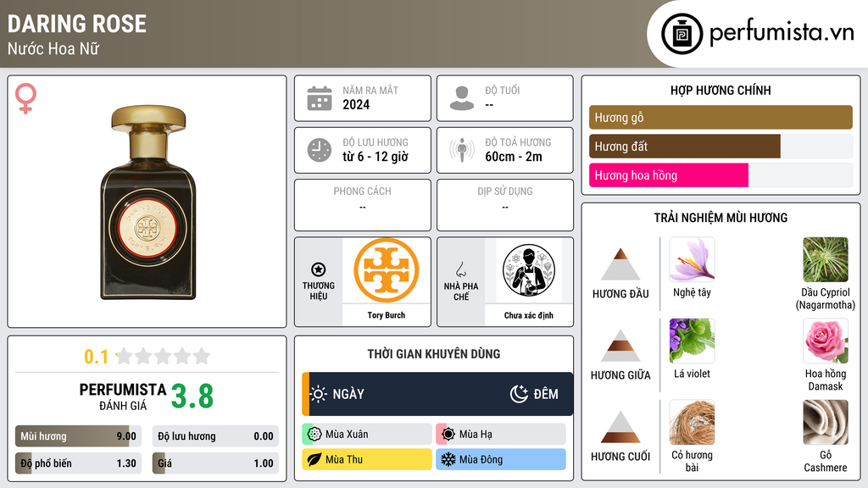868x488 pixels.
Task: Click the Nước Hoa Nữ subtitle
Action: [53, 48]
